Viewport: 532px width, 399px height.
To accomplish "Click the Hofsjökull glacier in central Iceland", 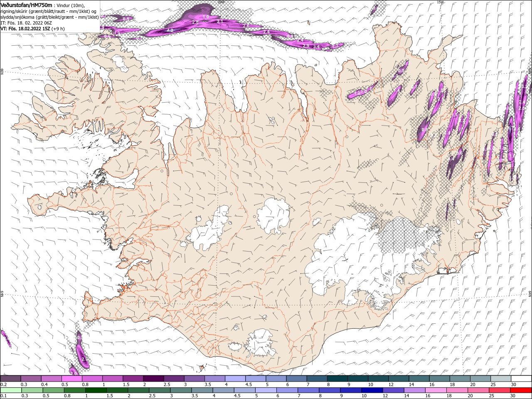I will pos(273,216).
